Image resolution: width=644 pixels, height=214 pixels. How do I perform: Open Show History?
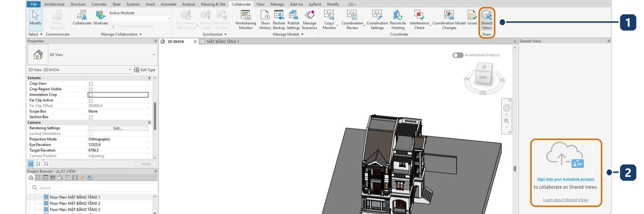(x=265, y=20)
